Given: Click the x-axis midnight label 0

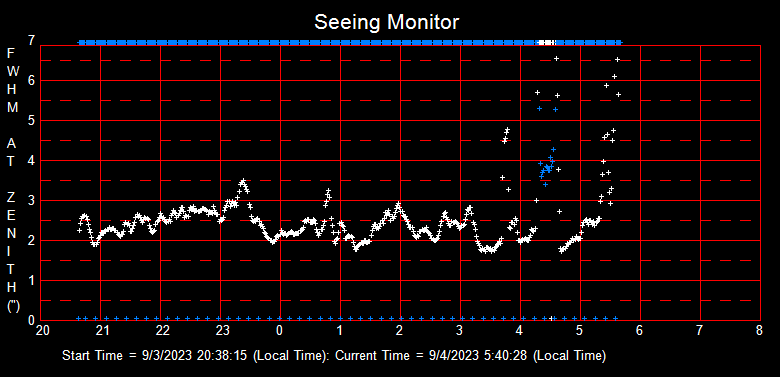Looking at the screenshot, I should click(280, 331).
